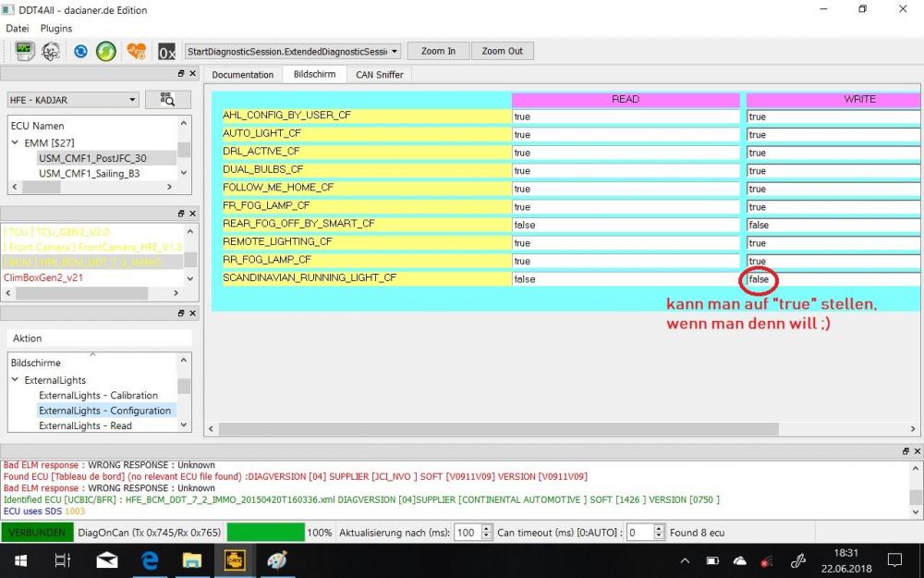This screenshot has width=924, height=578.
Task: Open the Windows Start menu
Action: pos(21,560)
